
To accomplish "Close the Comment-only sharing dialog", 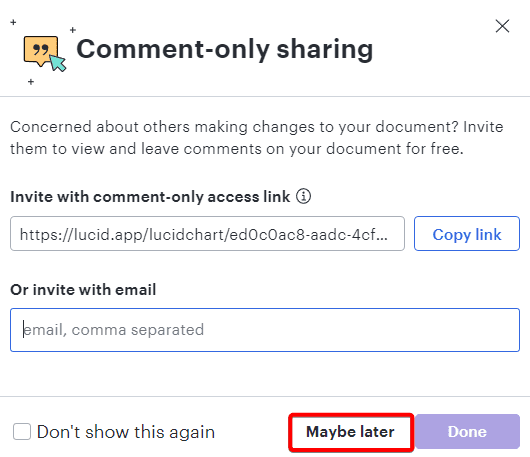I will pyautogui.click(x=502, y=26).
